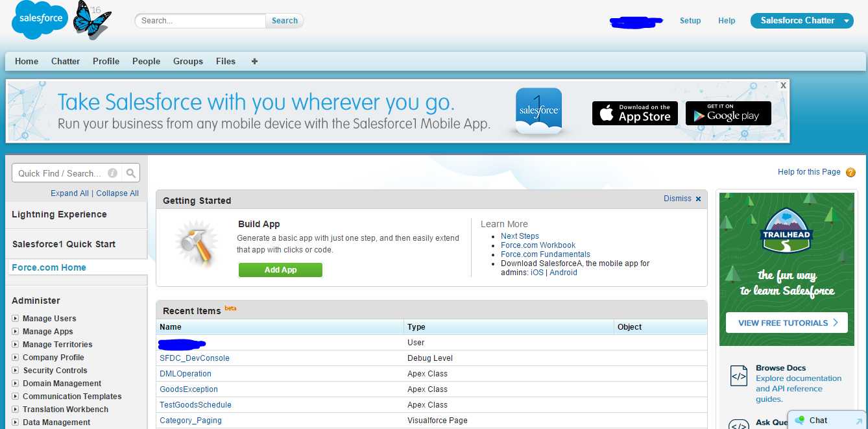Expand Data Management tree node
This screenshot has width=868, height=429.
16,423
